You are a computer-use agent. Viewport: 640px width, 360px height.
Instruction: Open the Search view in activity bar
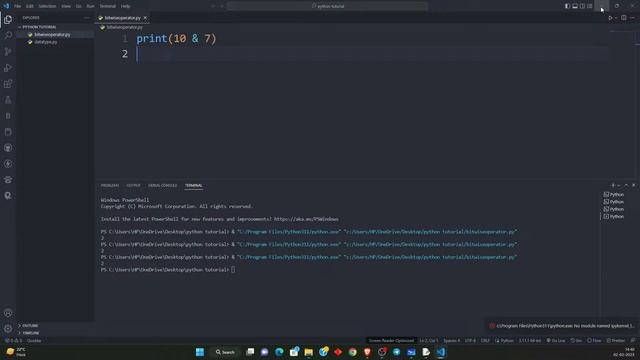(8, 36)
